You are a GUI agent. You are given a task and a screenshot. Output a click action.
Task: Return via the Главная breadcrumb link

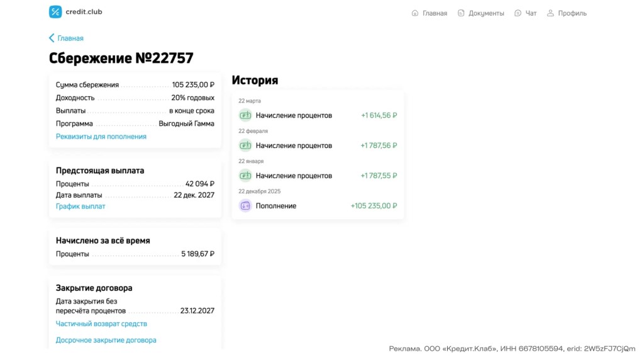(x=70, y=38)
